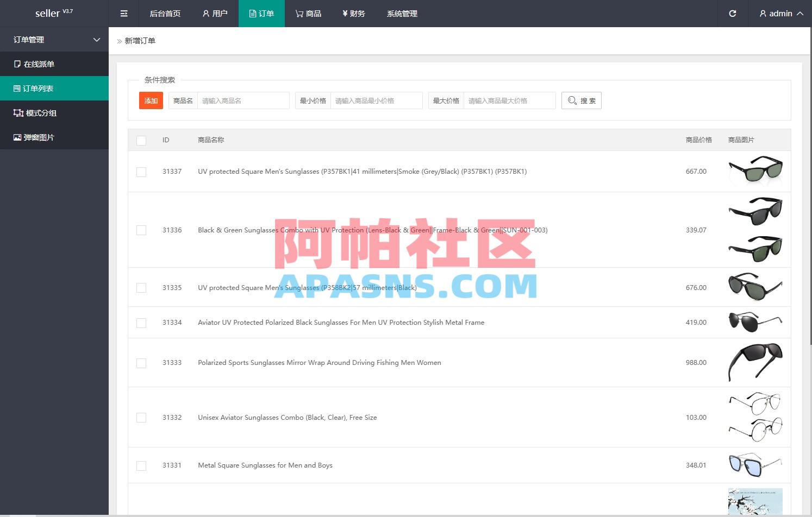The height and width of the screenshot is (517, 812).
Task: Check the checkbox for product ID 31337
Action: pos(141,172)
